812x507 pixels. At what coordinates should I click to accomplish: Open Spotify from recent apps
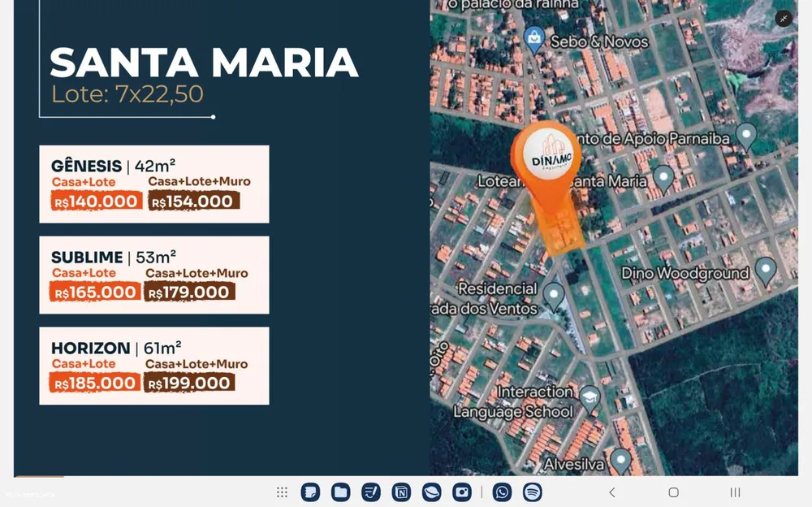533,492
